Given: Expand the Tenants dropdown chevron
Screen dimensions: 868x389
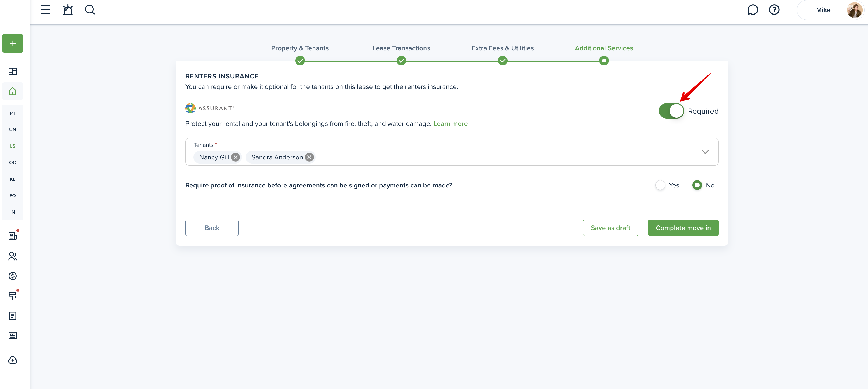Looking at the screenshot, I should (705, 152).
